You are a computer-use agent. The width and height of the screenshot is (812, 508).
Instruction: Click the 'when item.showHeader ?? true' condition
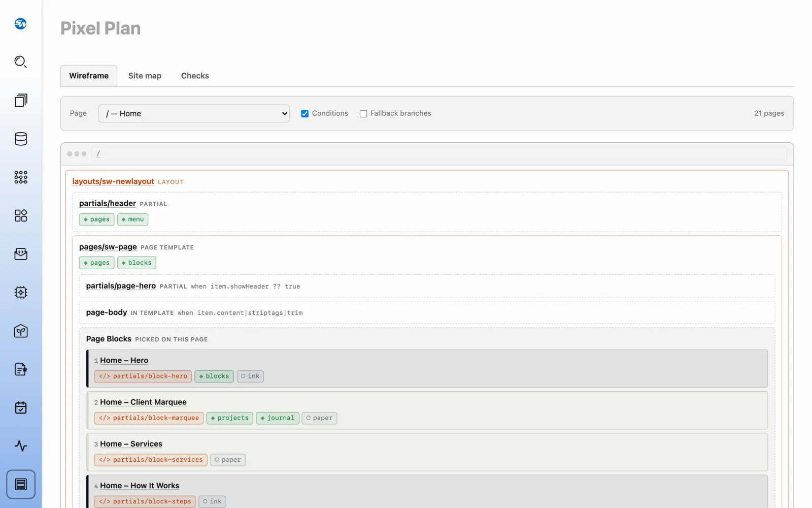coord(246,287)
